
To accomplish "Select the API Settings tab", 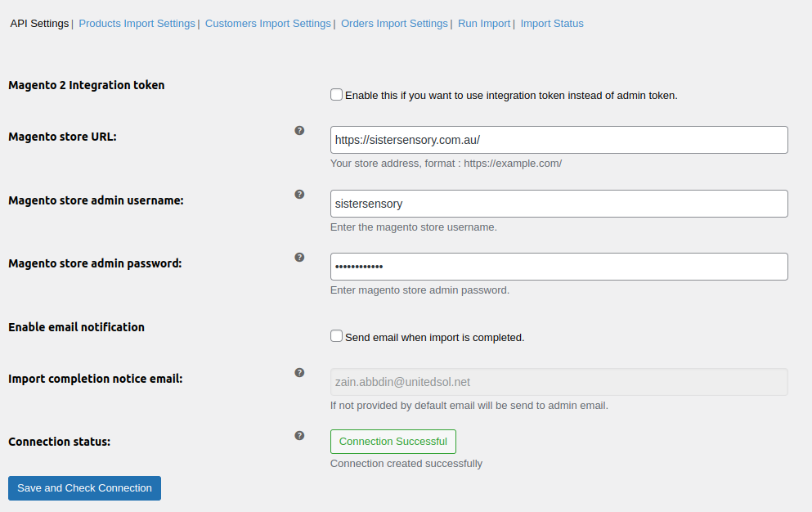I will pyautogui.click(x=38, y=23).
